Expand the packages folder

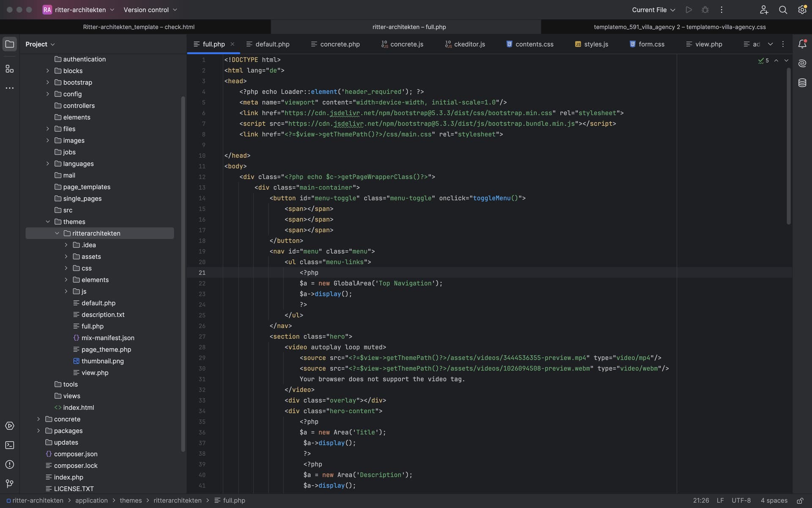click(x=38, y=431)
